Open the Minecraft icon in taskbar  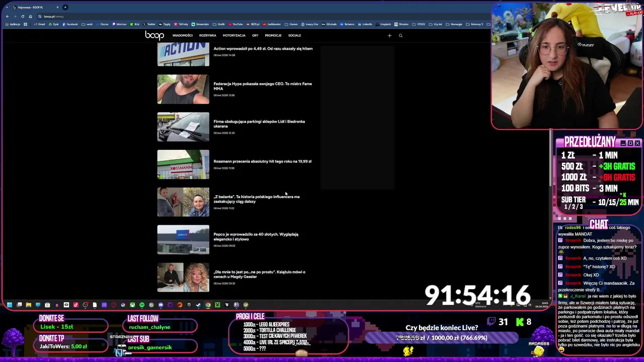click(217, 305)
